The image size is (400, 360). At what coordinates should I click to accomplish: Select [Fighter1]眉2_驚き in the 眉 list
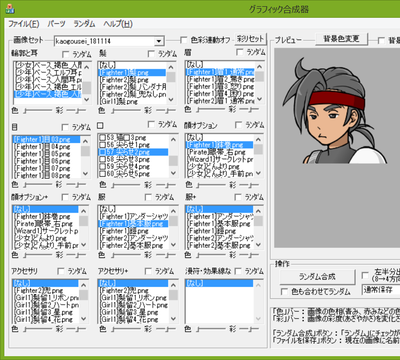(220, 79)
